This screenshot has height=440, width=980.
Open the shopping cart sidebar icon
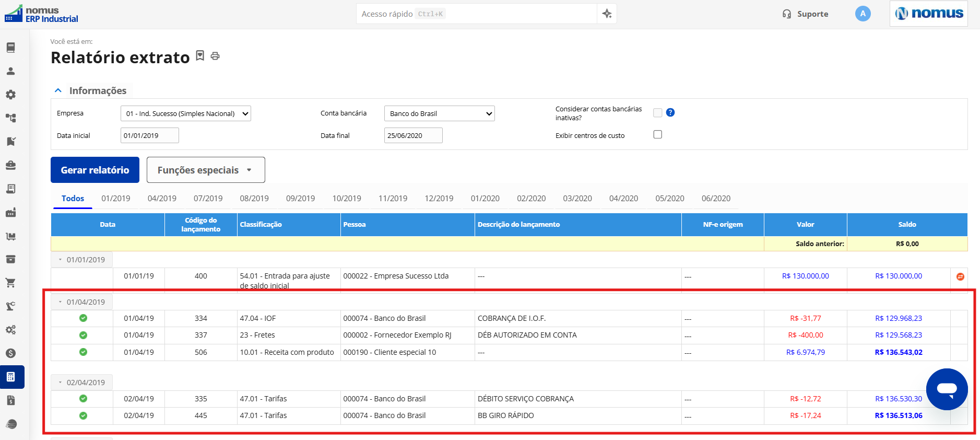point(10,283)
